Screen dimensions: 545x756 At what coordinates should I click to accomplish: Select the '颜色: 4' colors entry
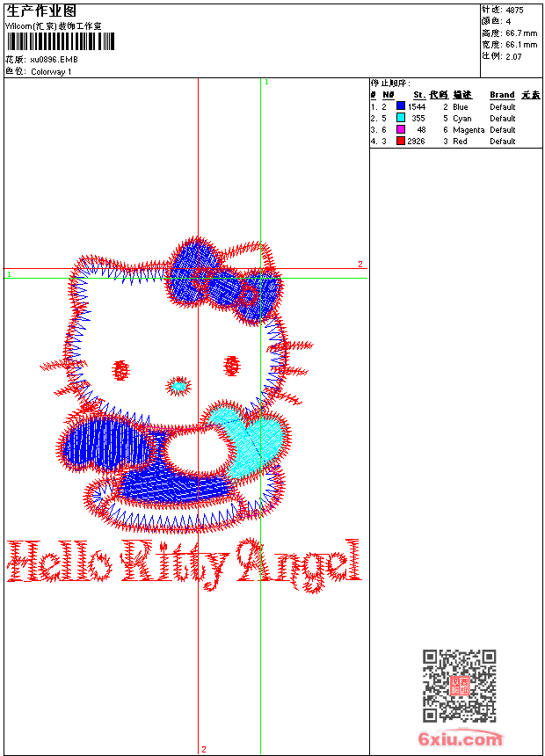coord(496,22)
